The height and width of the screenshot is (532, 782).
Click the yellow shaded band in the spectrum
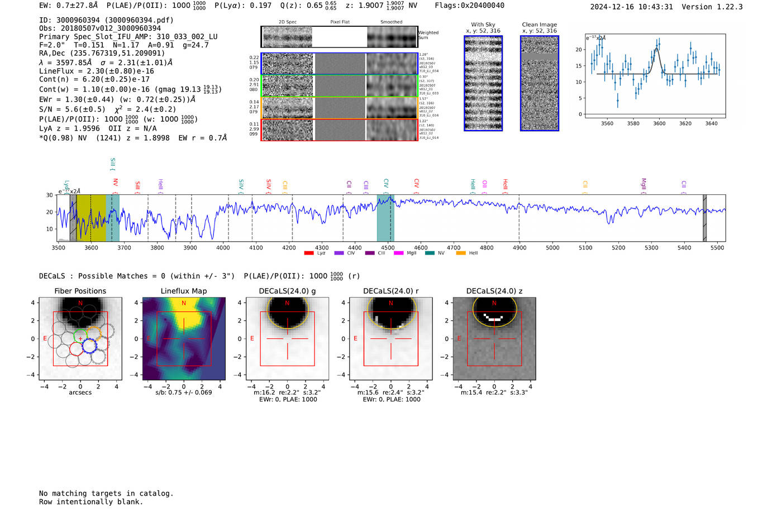(91, 218)
